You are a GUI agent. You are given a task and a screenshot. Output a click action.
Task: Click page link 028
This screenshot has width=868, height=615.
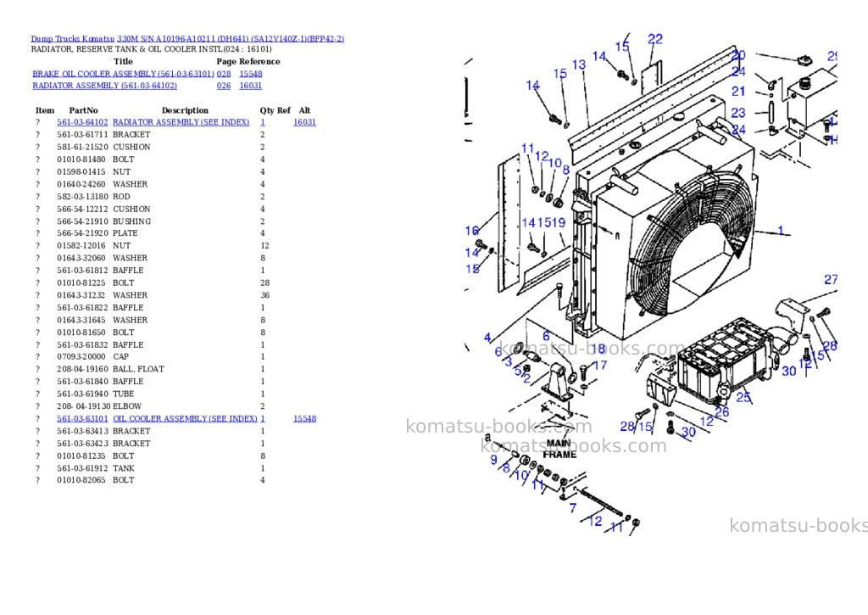tap(224, 74)
